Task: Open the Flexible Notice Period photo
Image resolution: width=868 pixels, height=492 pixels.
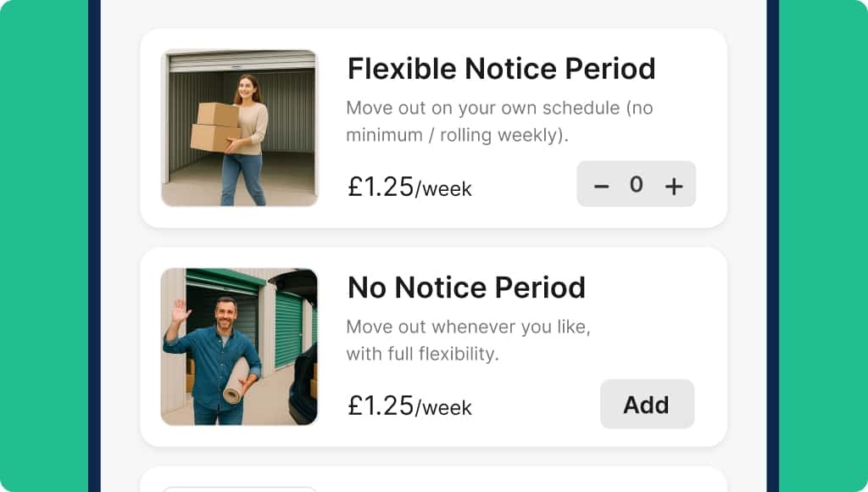Action: click(240, 127)
